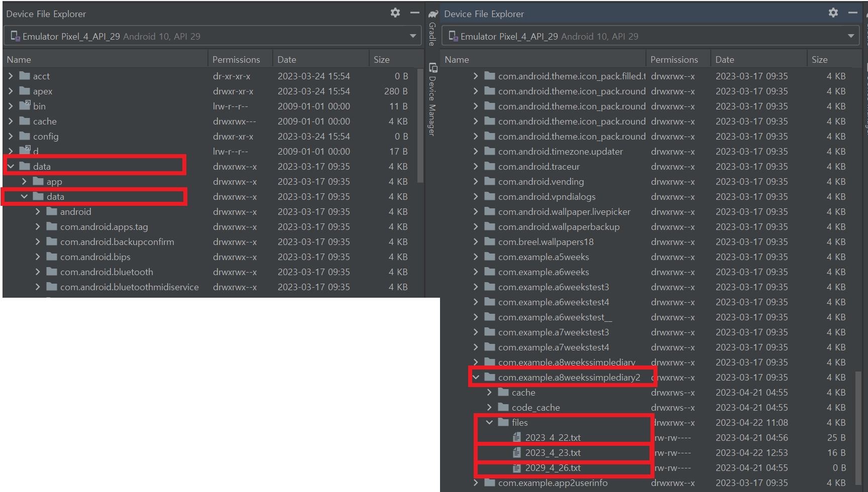Collapse the nested data/data folder

(x=24, y=196)
